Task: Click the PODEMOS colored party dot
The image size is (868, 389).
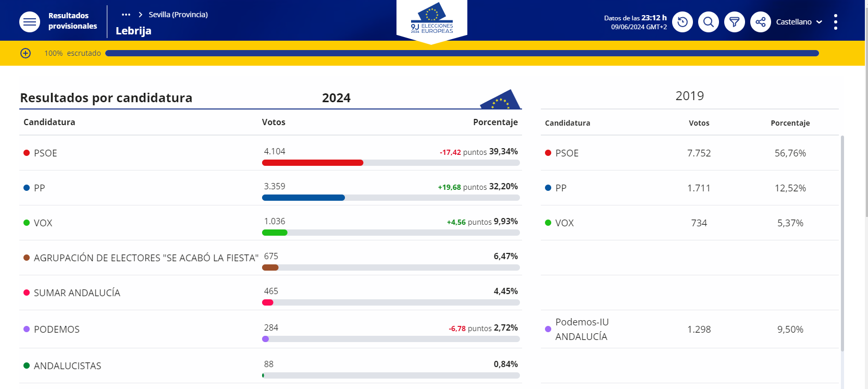Action: click(x=26, y=329)
